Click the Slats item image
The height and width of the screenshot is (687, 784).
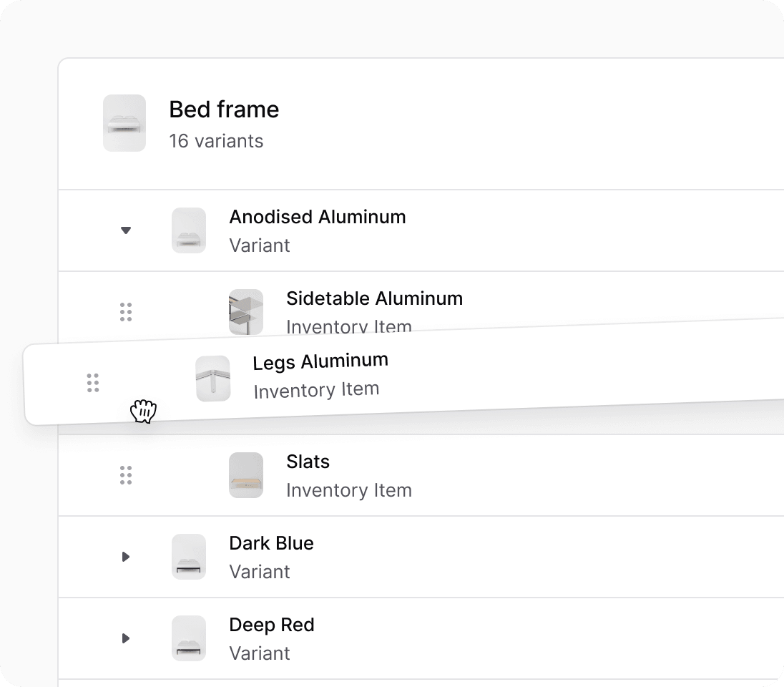click(x=246, y=475)
